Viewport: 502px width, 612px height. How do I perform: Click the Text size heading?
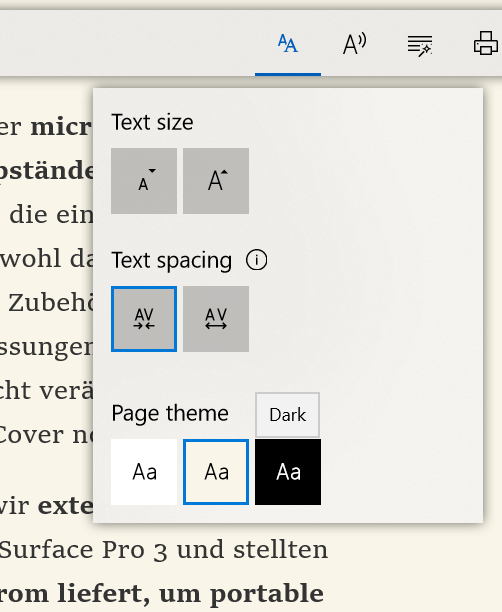[152, 123]
